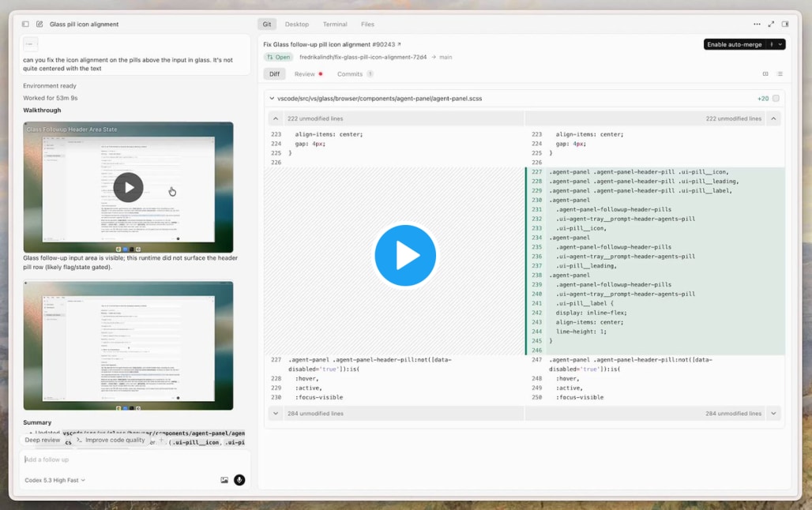Open the Codex 5.3 High Fast model selector

(55, 480)
